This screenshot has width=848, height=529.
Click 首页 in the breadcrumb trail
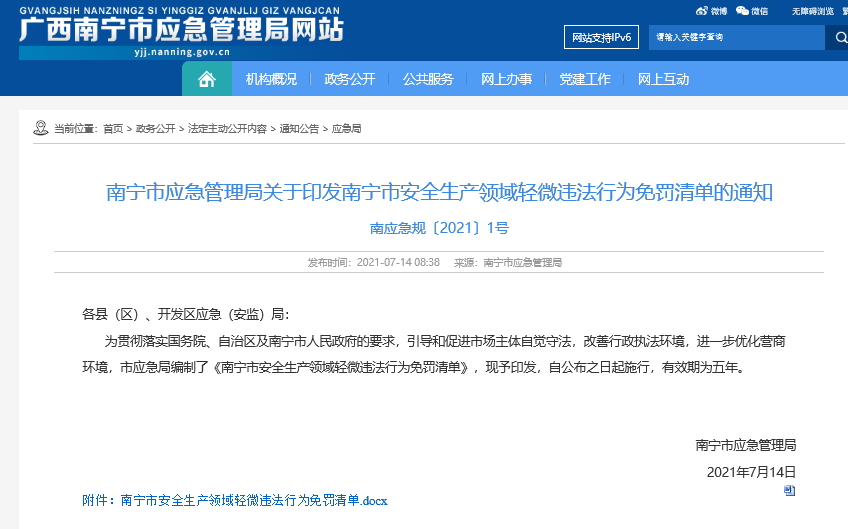(x=113, y=129)
